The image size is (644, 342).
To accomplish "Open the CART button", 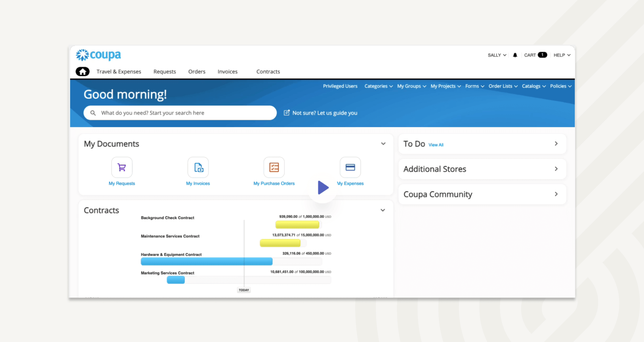I will coord(536,55).
